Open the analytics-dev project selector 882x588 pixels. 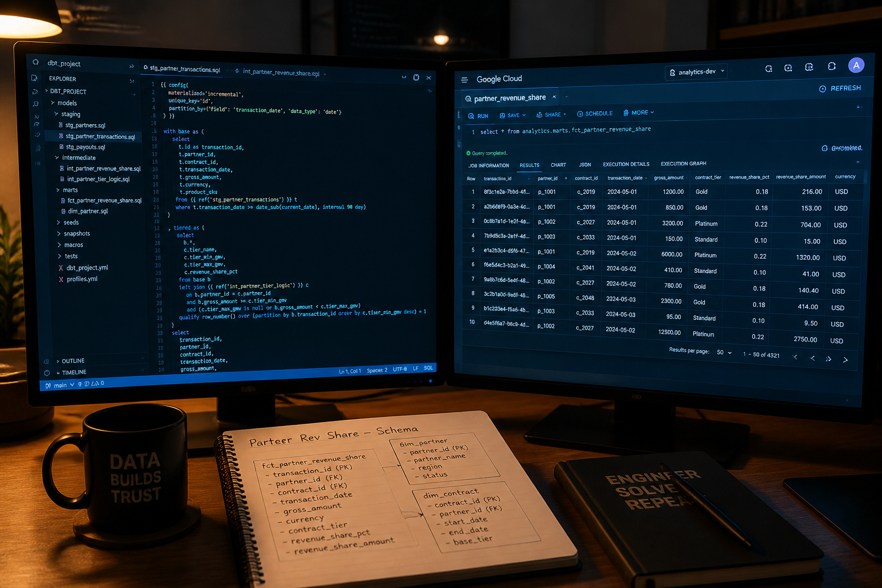(697, 72)
